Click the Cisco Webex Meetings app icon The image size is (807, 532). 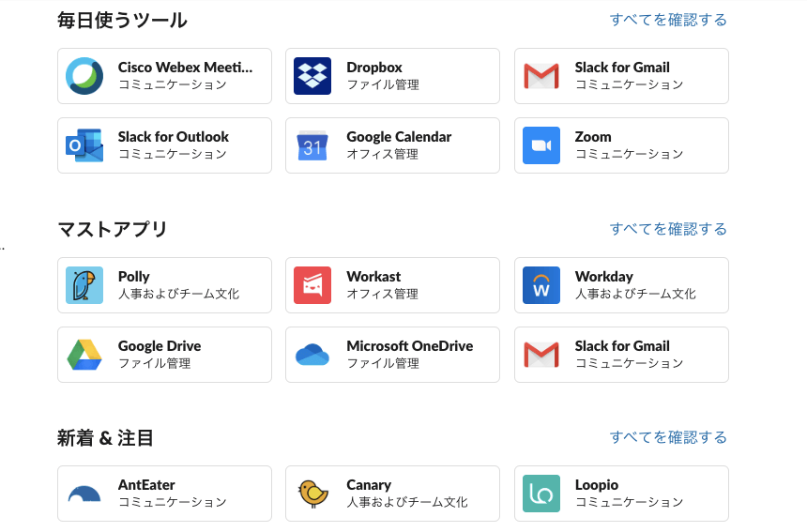click(x=84, y=76)
